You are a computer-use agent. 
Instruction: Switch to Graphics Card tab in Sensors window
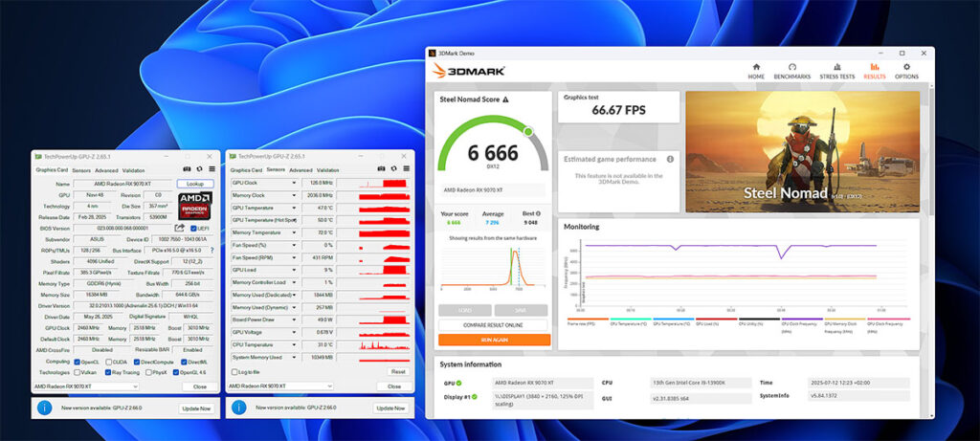pyautogui.click(x=246, y=170)
